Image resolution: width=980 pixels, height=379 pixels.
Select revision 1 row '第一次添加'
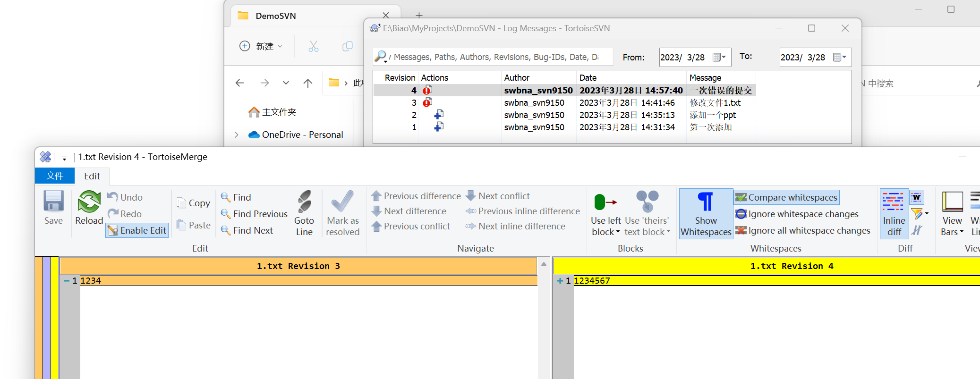click(564, 127)
